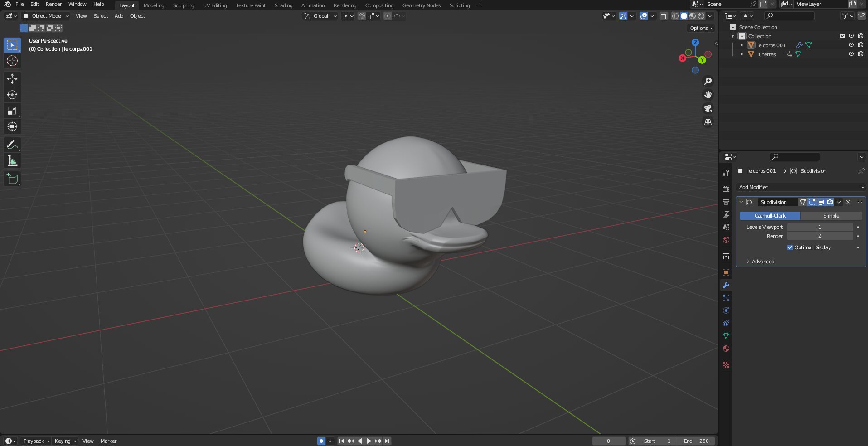Viewport: 868px width, 446px height.
Task: Uncheck Collection exclude checkbox in outliner
Action: pos(843,36)
